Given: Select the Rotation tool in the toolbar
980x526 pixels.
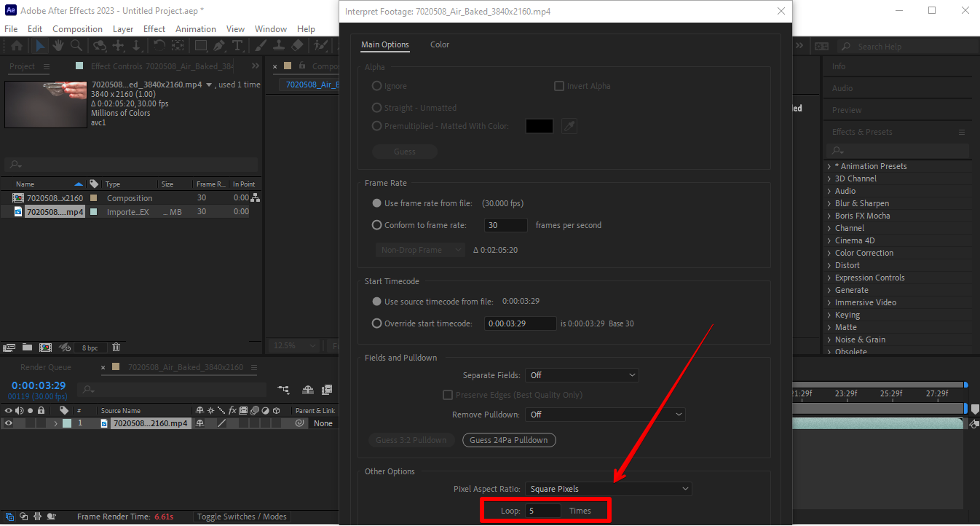Looking at the screenshot, I should click(159, 45).
